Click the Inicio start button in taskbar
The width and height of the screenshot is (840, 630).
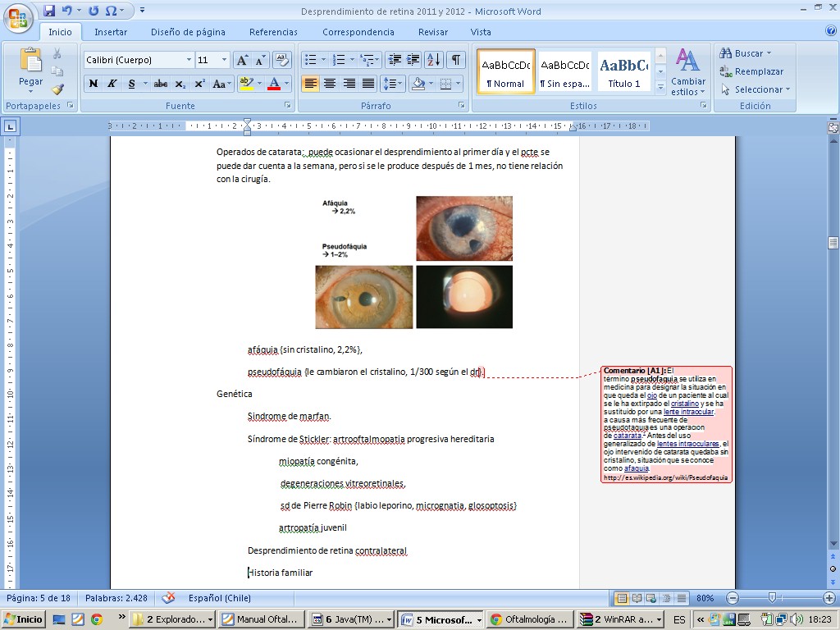pyautogui.click(x=23, y=619)
